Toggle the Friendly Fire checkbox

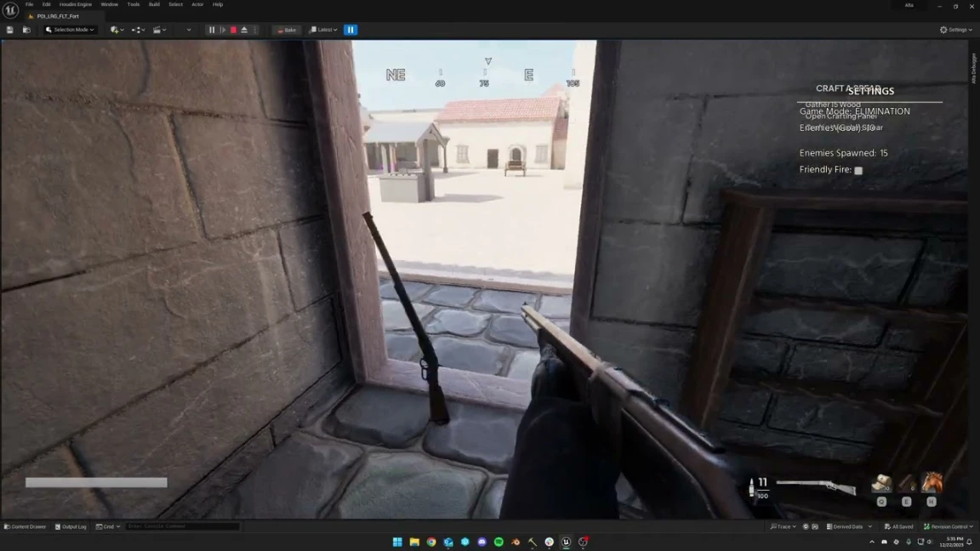(x=858, y=170)
